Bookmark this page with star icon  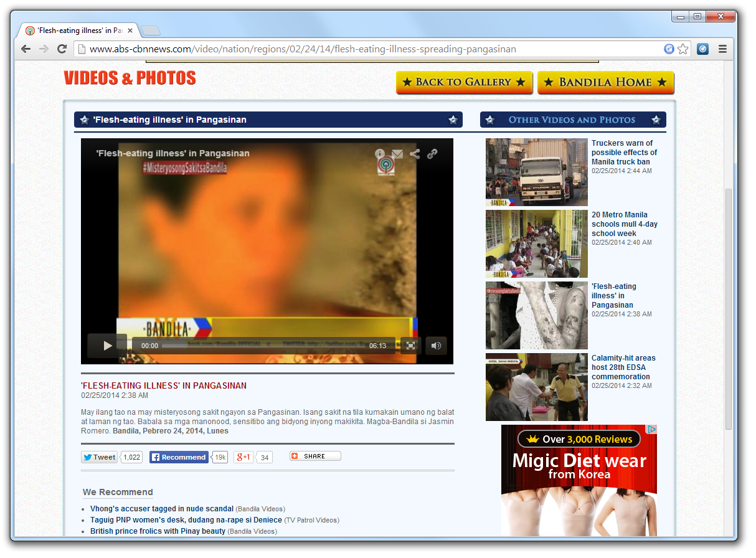click(x=683, y=49)
